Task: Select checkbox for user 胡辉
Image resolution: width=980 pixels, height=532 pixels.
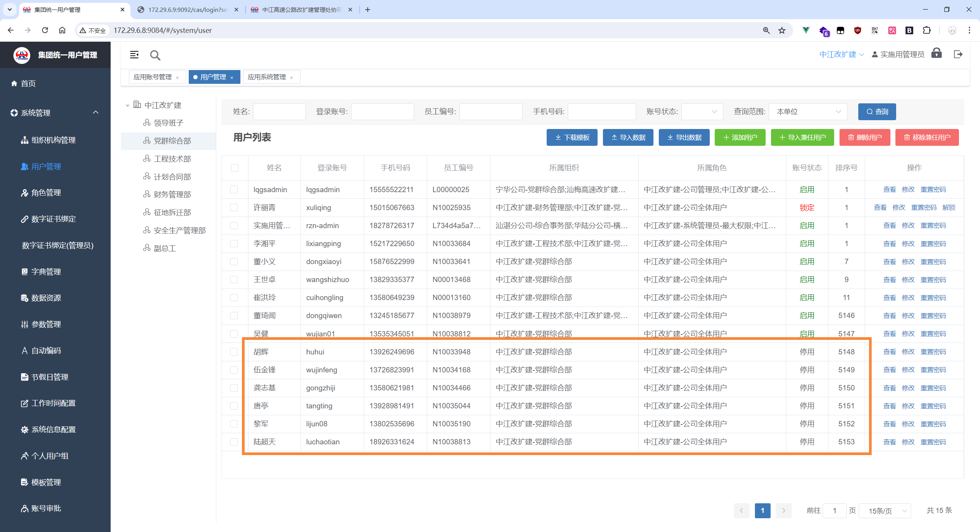Action: pyautogui.click(x=234, y=352)
